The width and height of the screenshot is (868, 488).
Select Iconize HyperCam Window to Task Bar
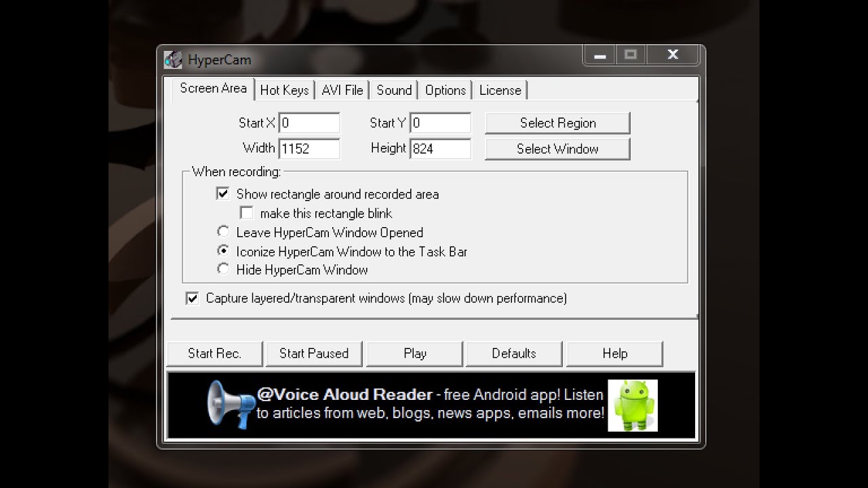click(222, 251)
